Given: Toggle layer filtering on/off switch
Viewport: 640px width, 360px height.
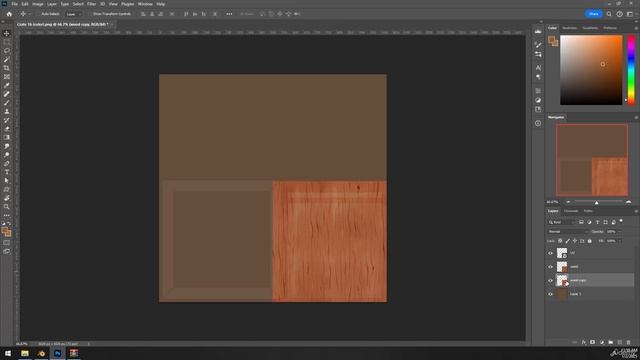Looking at the screenshot, I should point(621,221).
